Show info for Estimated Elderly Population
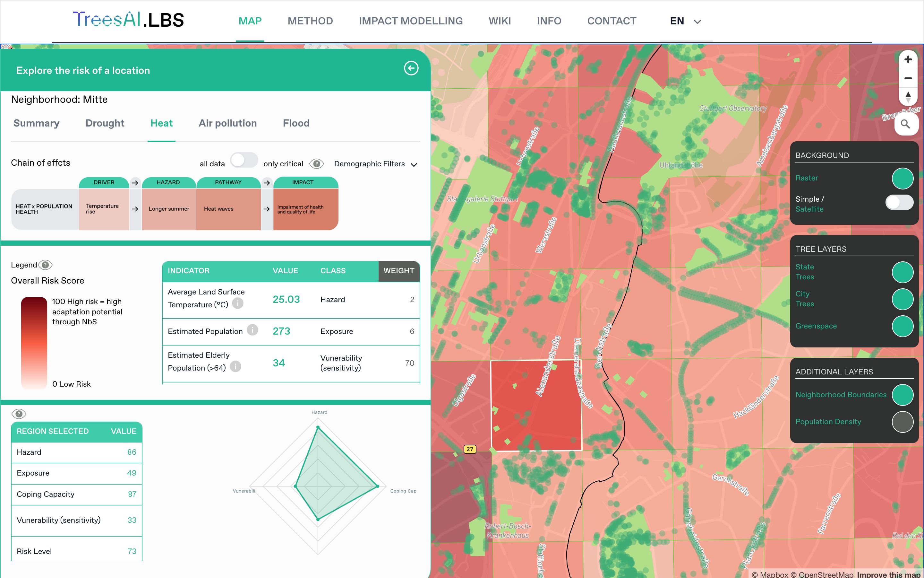924x578 pixels. click(235, 367)
